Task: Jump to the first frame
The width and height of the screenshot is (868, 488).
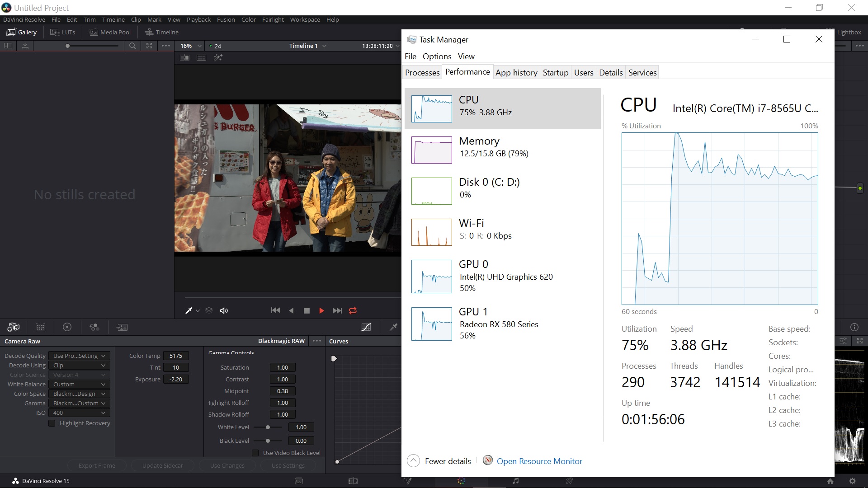Action: click(x=275, y=310)
